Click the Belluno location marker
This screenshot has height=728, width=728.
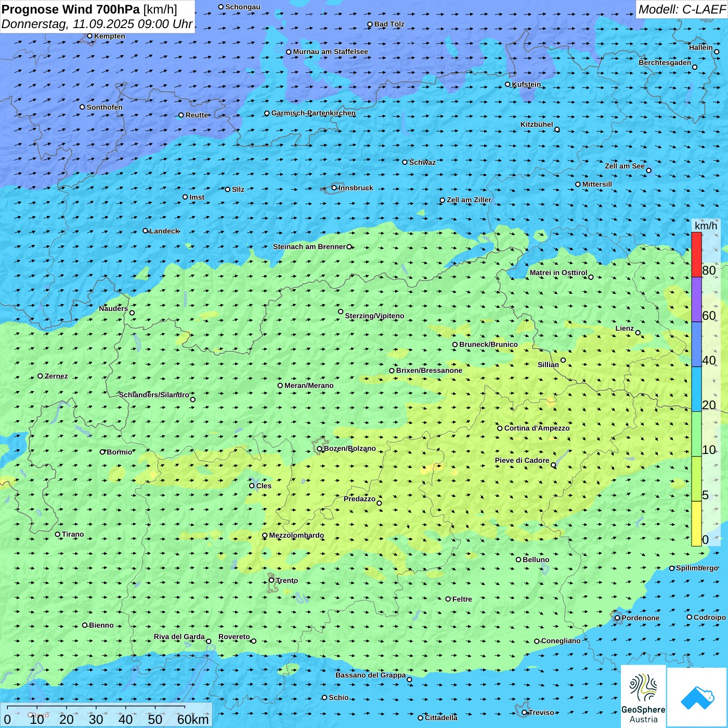(x=518, y=560)
